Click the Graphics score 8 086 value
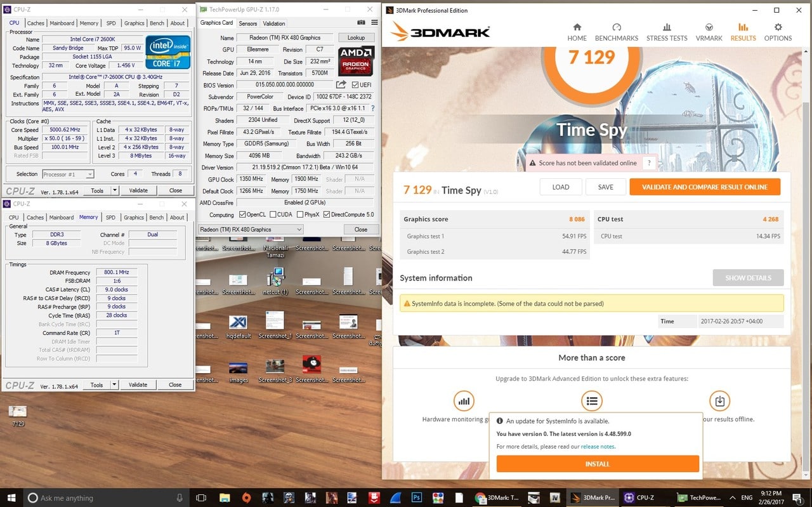The image size is (812, 507). coord(577,220)
